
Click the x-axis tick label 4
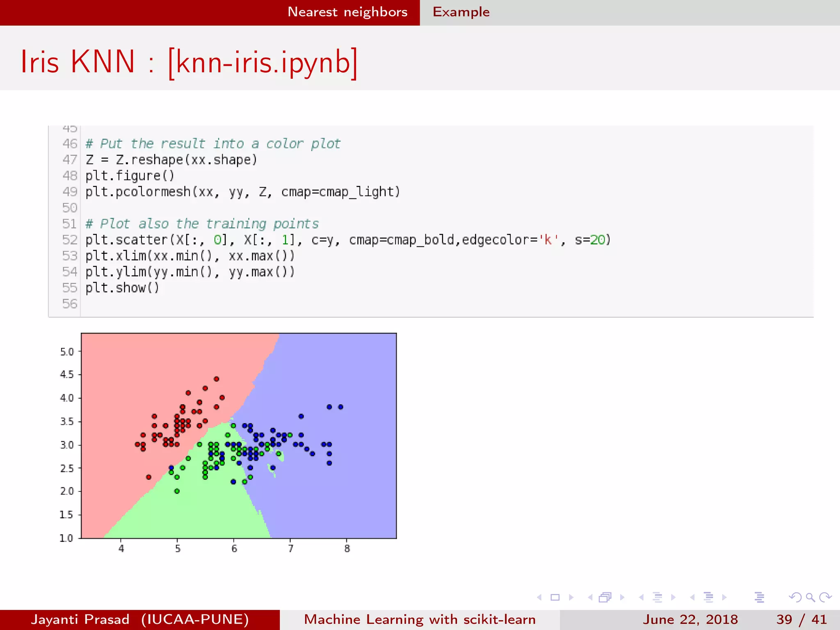(121, 549)
